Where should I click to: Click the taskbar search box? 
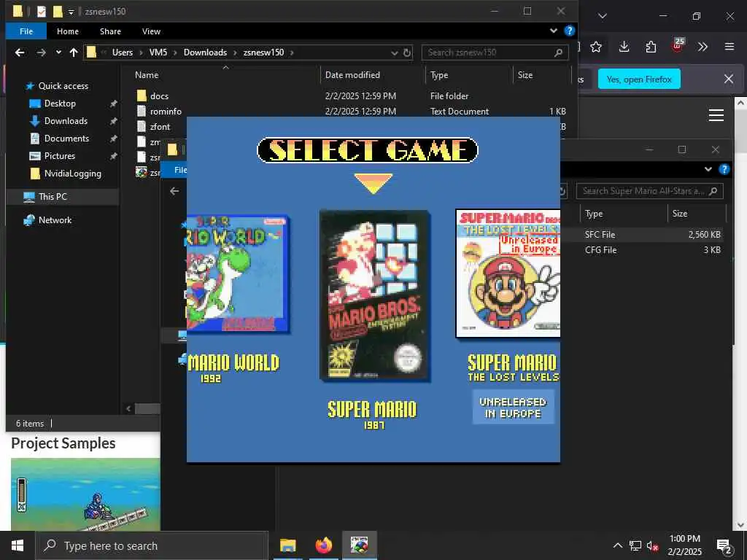[152, 545]
